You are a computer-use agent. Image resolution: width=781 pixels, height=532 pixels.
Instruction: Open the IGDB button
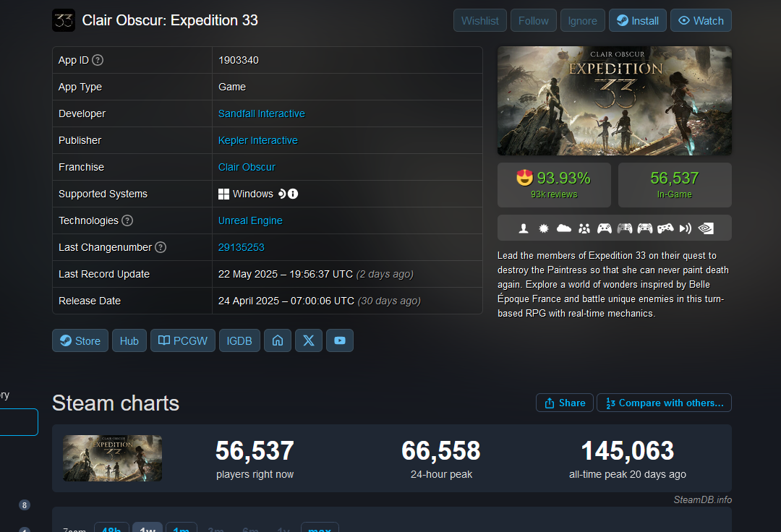(239, 340)
